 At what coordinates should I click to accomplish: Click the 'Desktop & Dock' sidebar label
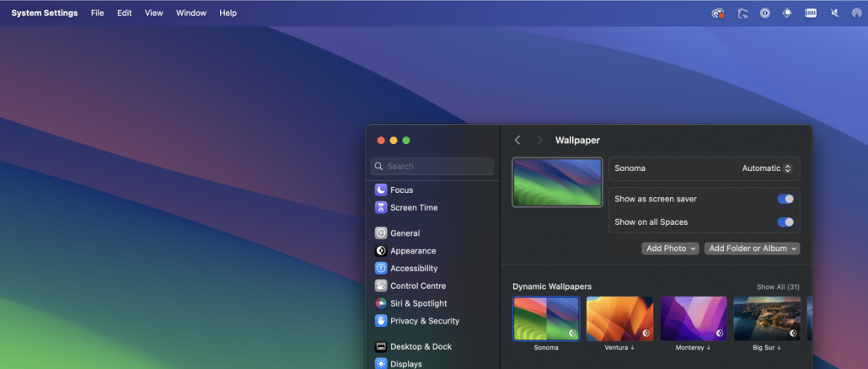[421, 346]
